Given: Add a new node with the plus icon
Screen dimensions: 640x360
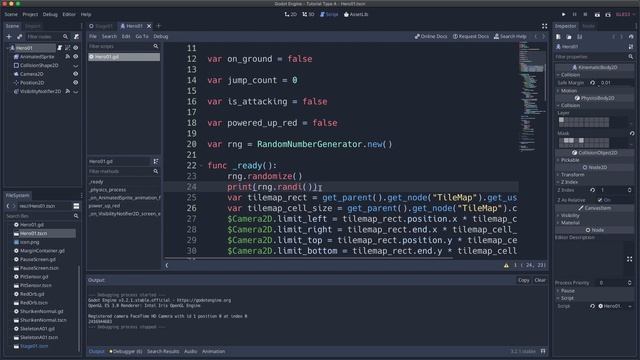Looking at the screenshot, I should tap(9, 37).
